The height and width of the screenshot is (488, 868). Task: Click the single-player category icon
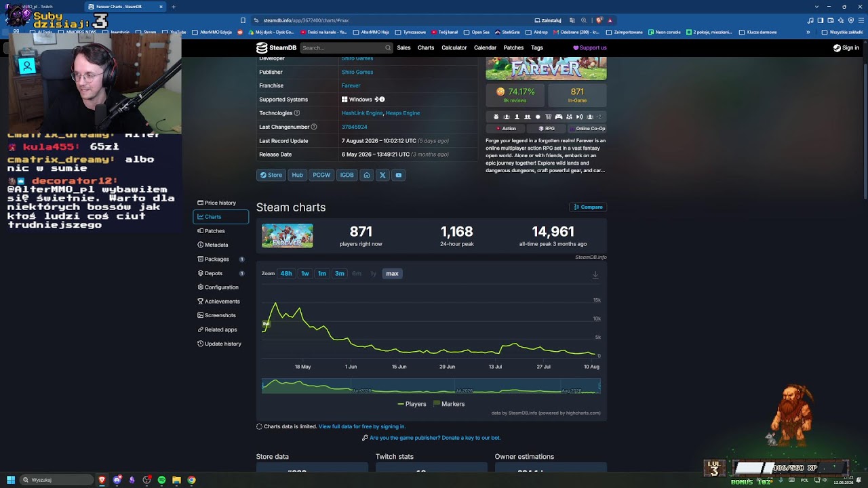point(517,117)
